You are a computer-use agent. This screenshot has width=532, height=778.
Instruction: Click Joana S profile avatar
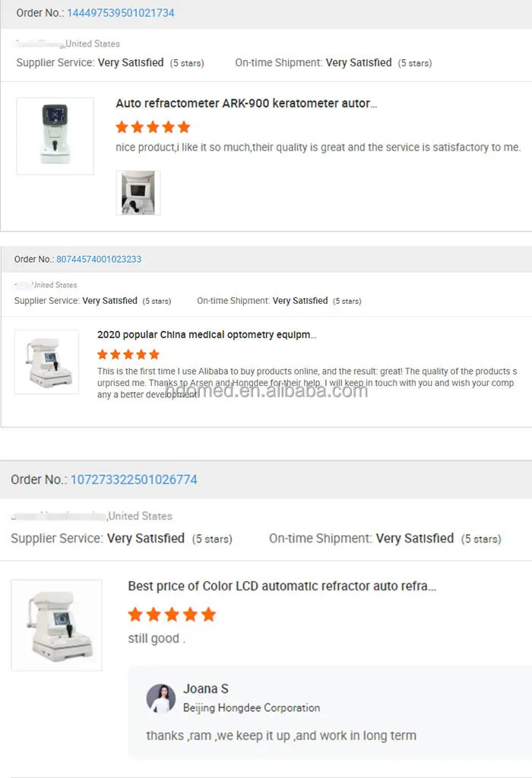161,699
